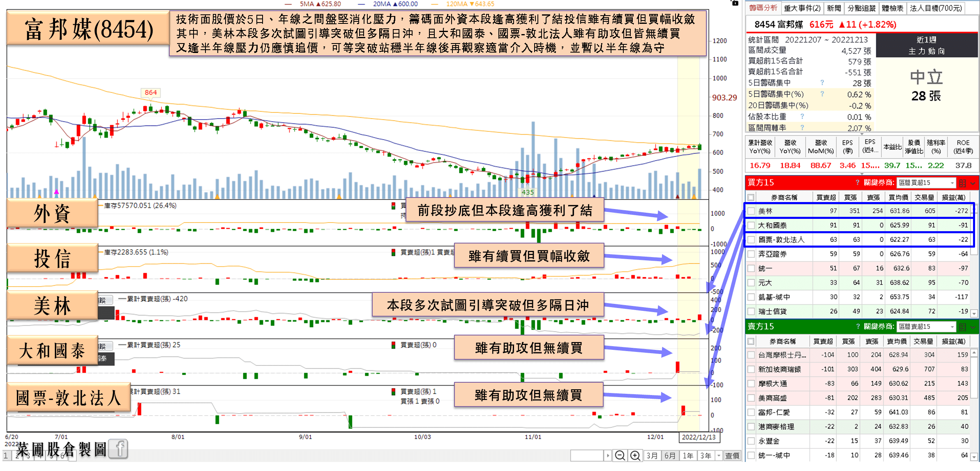Open help icon in 賣方15 header
This screenshot has height=471, width=980.
(x=858, y=327)
